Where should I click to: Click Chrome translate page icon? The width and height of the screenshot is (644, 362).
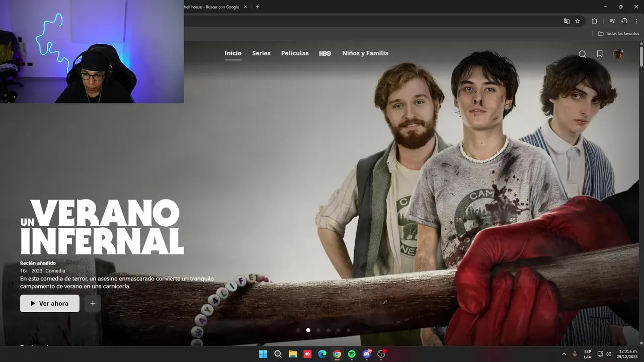pos(567,21)
